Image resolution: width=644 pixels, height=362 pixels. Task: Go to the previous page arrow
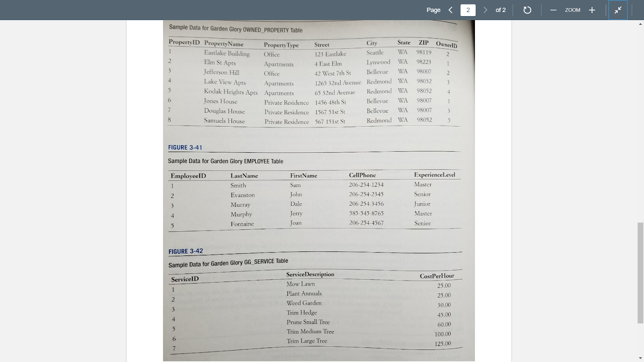pyautogui.click(x=450, y=10)
